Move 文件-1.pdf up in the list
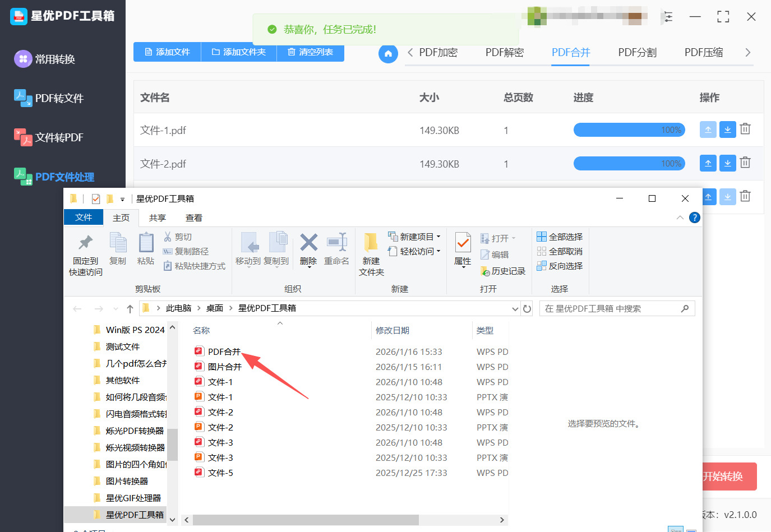 pos(708,129)
